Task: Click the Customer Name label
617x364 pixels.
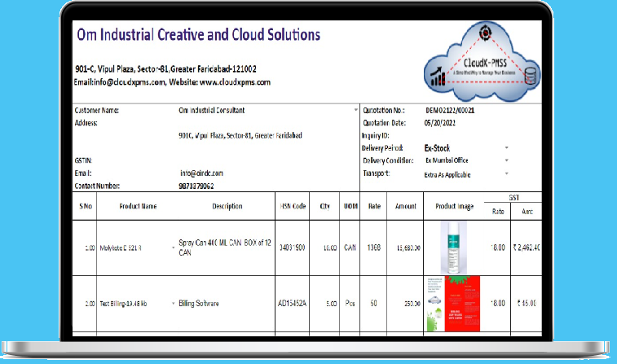Action: 97,111
